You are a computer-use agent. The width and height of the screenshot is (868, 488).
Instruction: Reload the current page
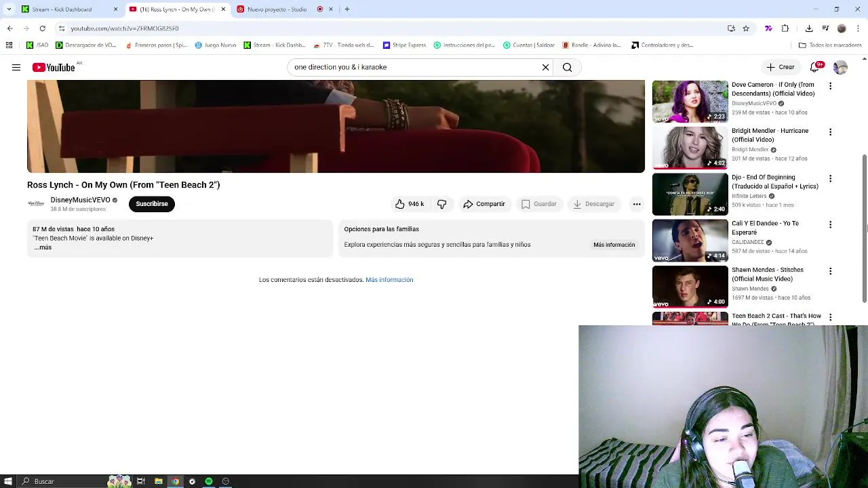coord(42,28)
